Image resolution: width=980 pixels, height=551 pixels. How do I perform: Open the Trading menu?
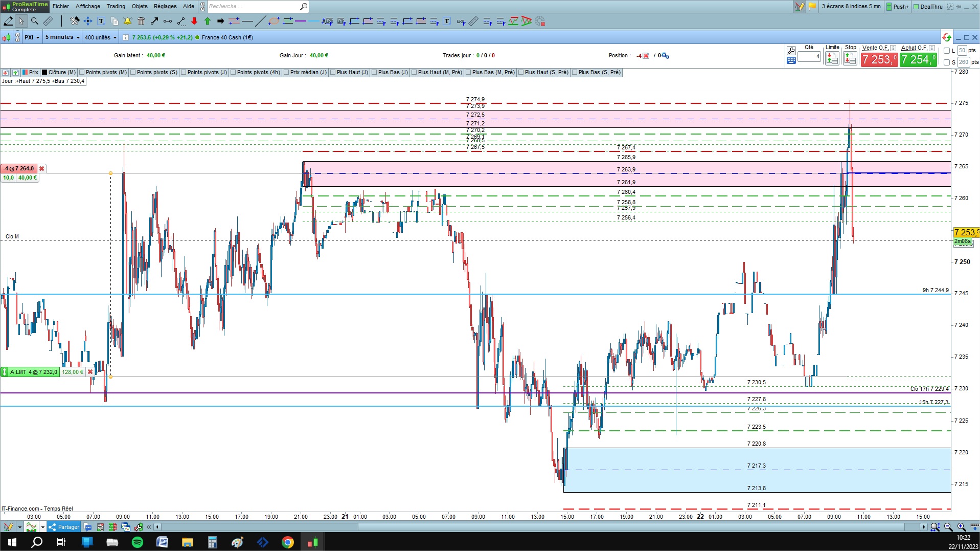[116, 6]
